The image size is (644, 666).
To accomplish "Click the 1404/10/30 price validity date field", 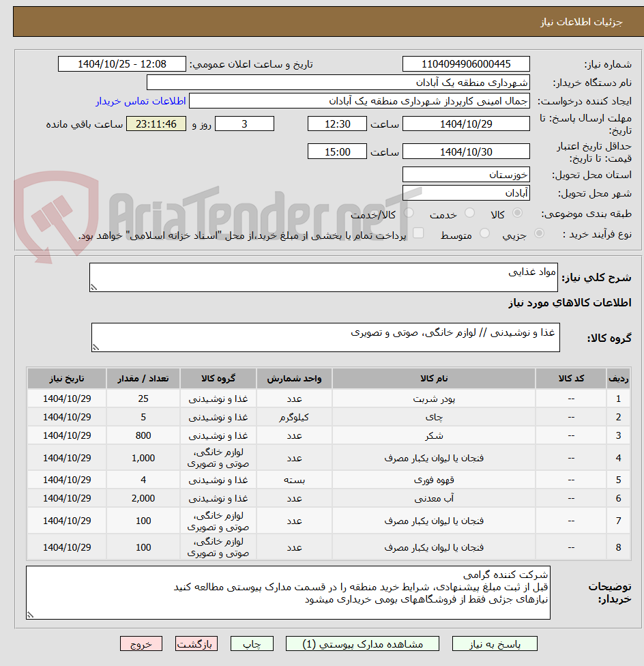I will coord(466,151).
